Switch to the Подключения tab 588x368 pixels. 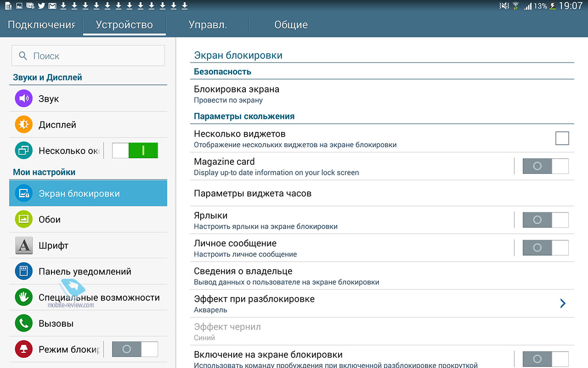(x=41, y=25)
